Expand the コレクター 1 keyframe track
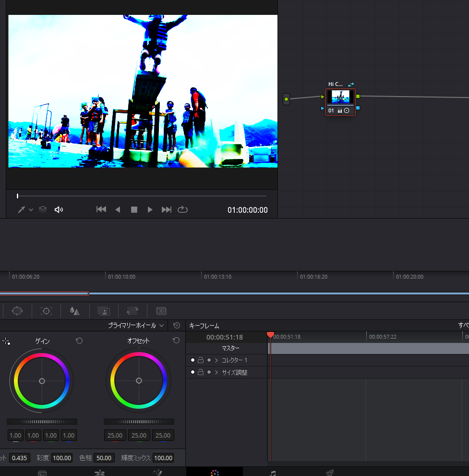Screen dimensions: 469x476 (216, 360)
